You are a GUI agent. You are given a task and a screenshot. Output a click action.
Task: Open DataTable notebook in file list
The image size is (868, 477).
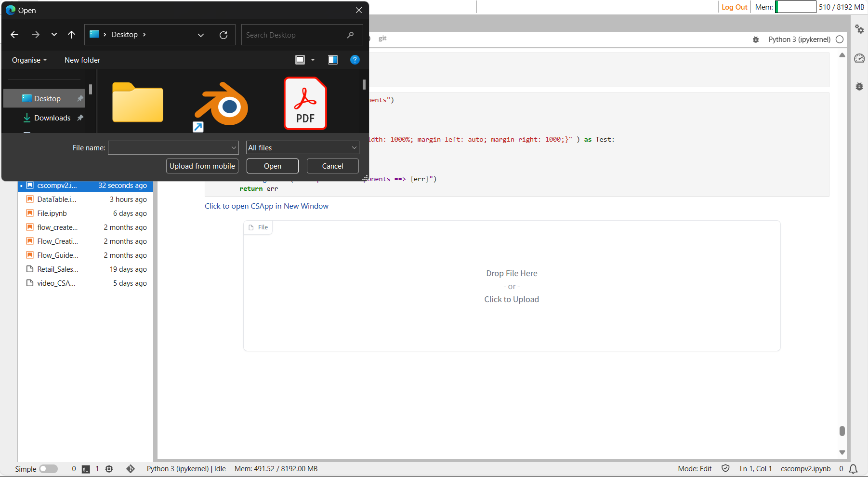tap(86, 199)
